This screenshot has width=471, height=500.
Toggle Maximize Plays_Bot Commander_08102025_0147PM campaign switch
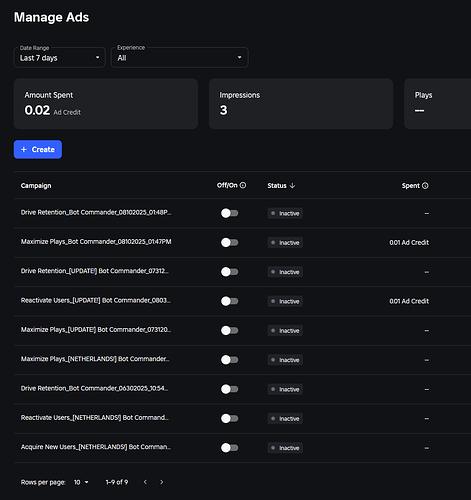pyautogui.click(x=230, y=243)
